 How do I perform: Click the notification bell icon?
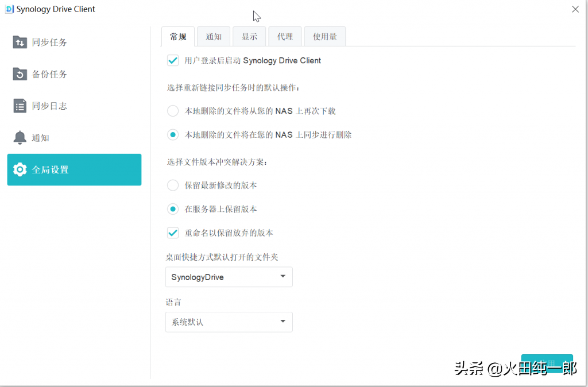click(20, 138)
